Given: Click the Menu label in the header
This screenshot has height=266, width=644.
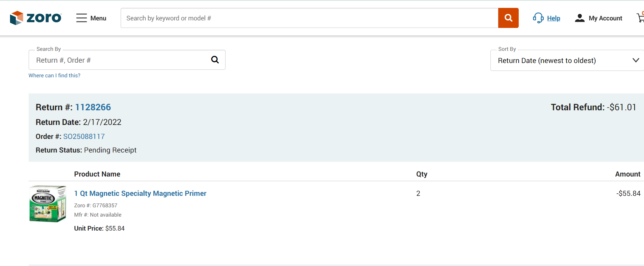Looking at the screenshot, I should click(x=98, y=18).
